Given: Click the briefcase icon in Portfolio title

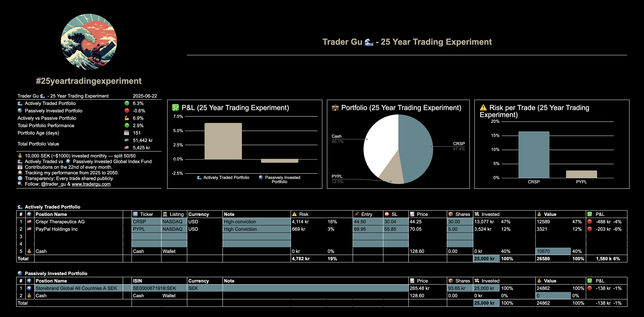Looking at the screenshot, I should [335, 108].
